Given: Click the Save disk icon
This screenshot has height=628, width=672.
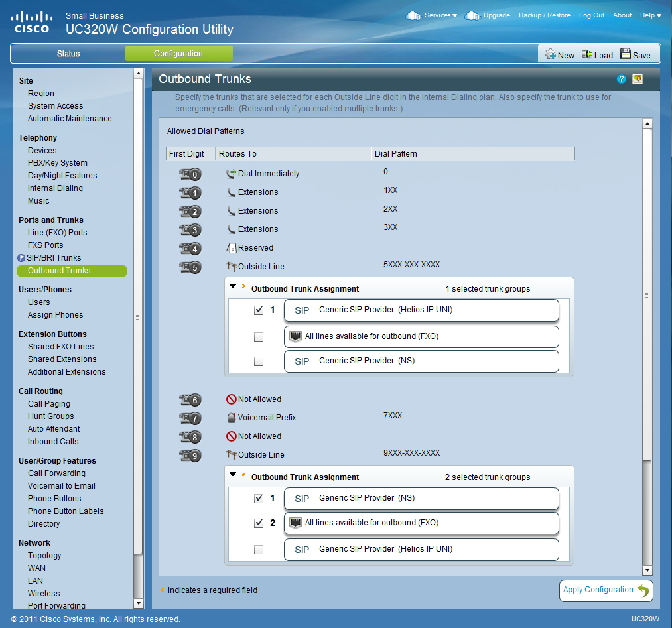Looking at the screenshot, I should click(626, 55).
